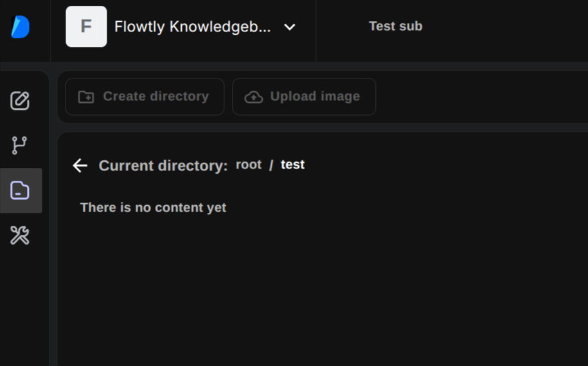Screen dimensions: 588x366
Task: Click the blue app logo
Action: tap(21, 26)
